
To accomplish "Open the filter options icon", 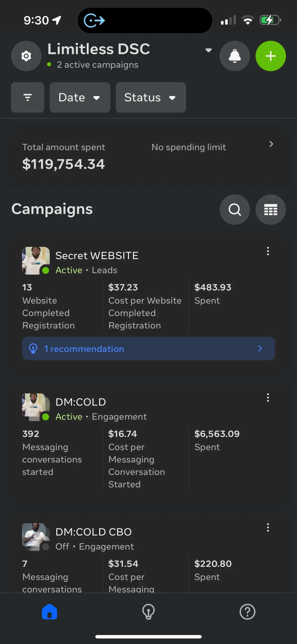I will click(x=27, y=98).
